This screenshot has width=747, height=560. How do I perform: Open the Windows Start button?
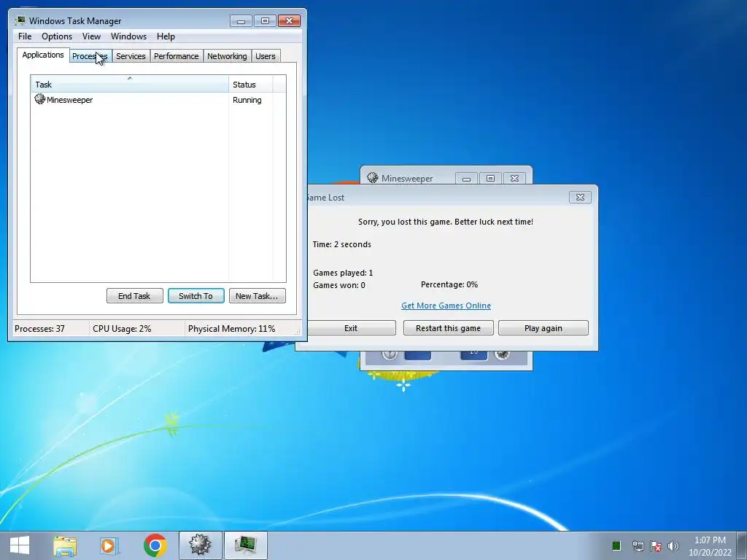[20, 545]
